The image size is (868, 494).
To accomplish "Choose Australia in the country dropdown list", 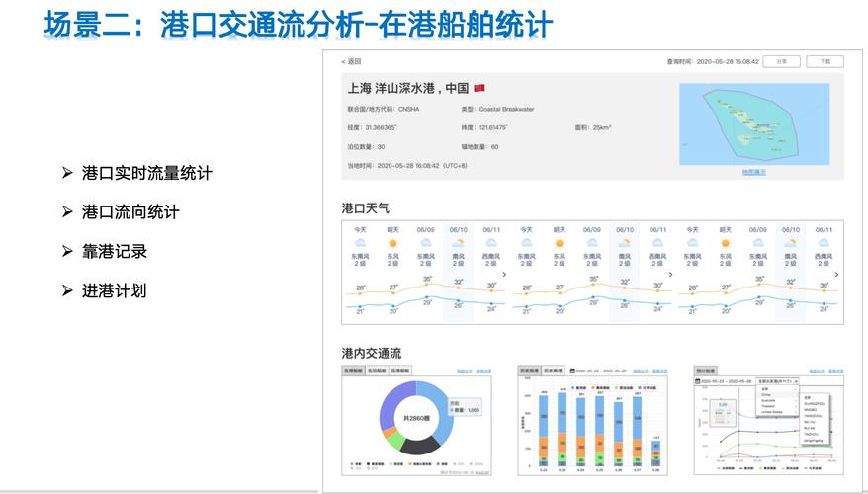I will pos(768,400).
